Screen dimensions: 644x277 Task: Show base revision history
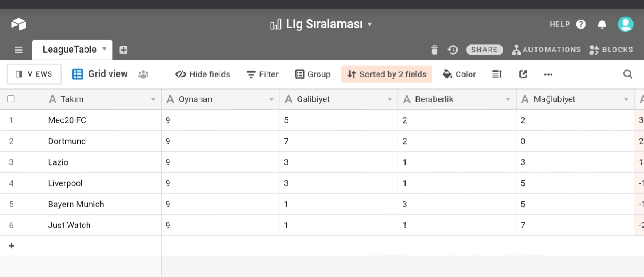453,50
